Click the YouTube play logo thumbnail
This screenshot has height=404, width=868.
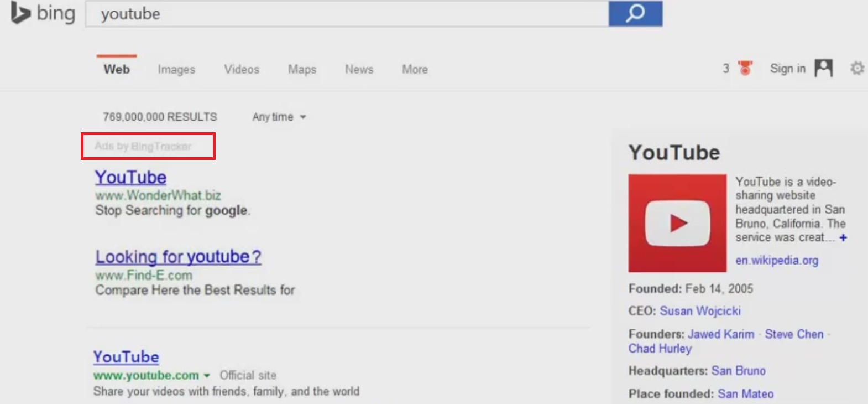click(677, 223)
